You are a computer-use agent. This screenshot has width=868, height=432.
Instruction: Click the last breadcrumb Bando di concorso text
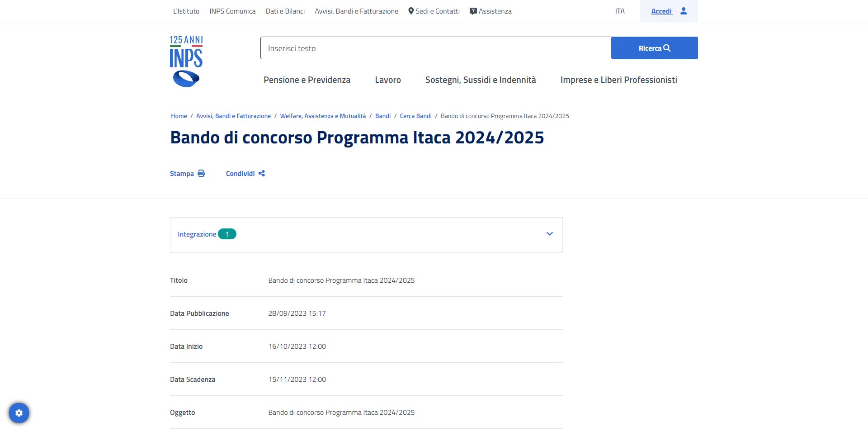click(505, 116)
